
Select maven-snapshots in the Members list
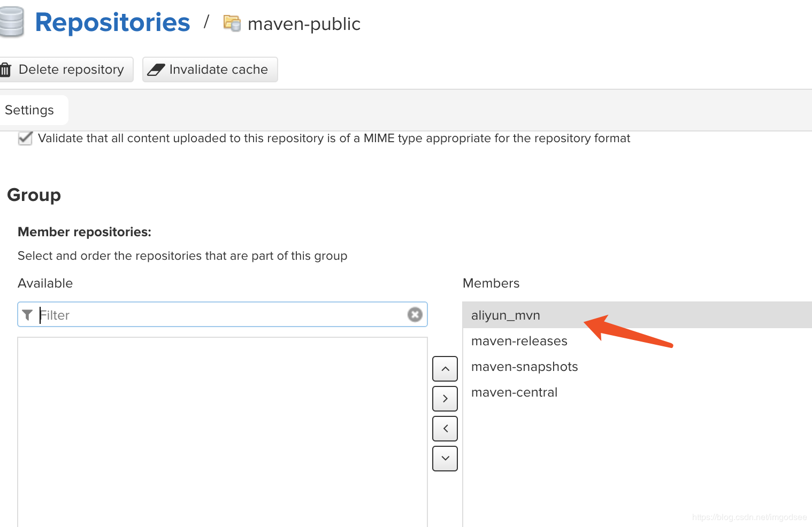637,367
